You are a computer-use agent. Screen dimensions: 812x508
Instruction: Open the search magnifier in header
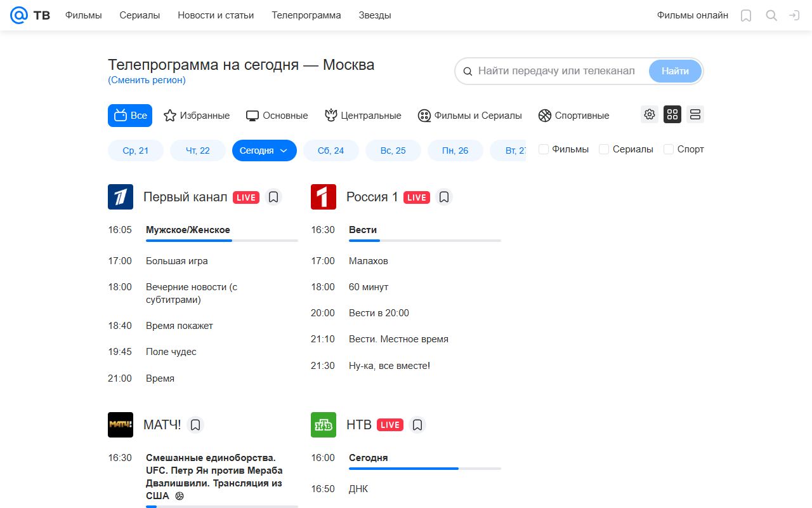pos(771,15)
